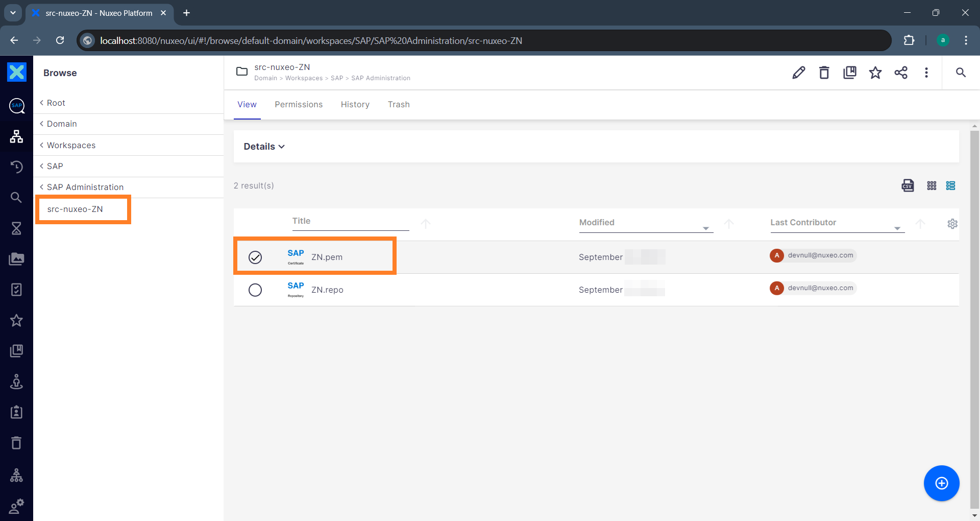Switch to the Permissions tab
The width and height of the screenshot is (980, 521).
(299, 104)
